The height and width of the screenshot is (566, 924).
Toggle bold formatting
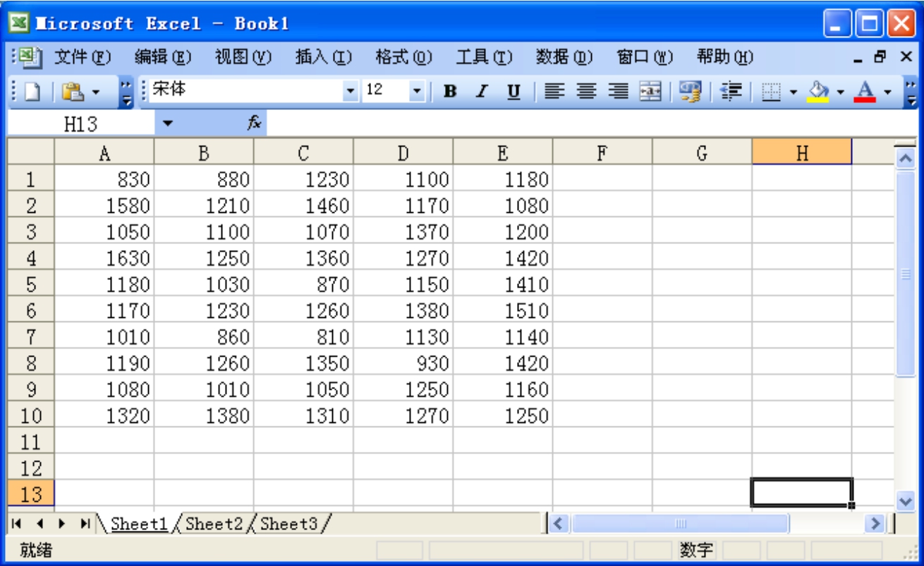click(x=449, y=92)
